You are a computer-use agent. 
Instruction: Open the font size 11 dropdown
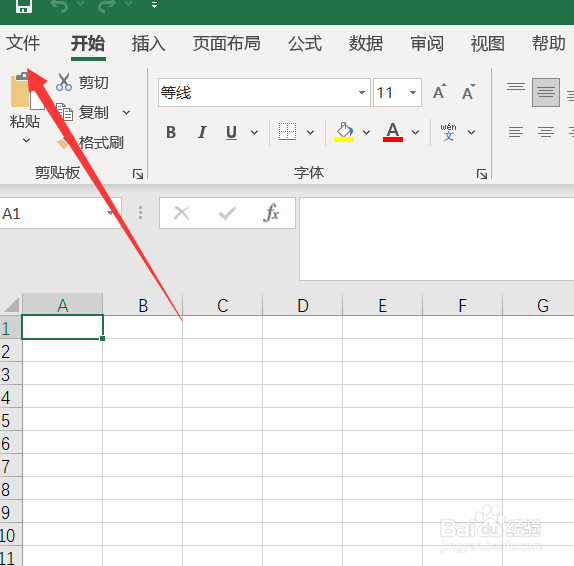pyautogui.click(x=413, y=93)
